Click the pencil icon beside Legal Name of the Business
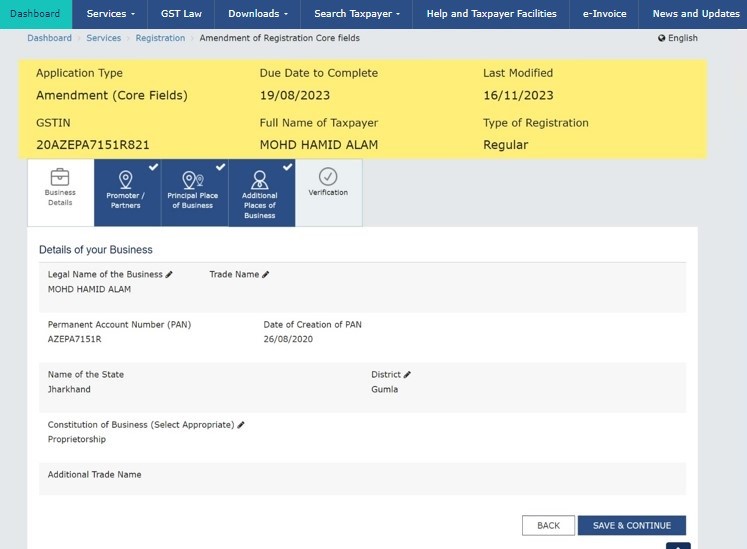Screen dimensions: 747x549 169,274
